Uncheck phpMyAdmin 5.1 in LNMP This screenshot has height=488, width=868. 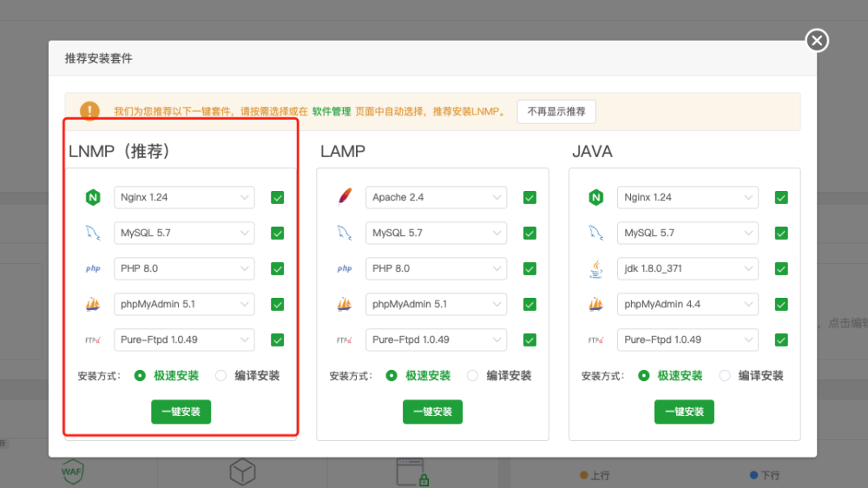coord(278,305)
